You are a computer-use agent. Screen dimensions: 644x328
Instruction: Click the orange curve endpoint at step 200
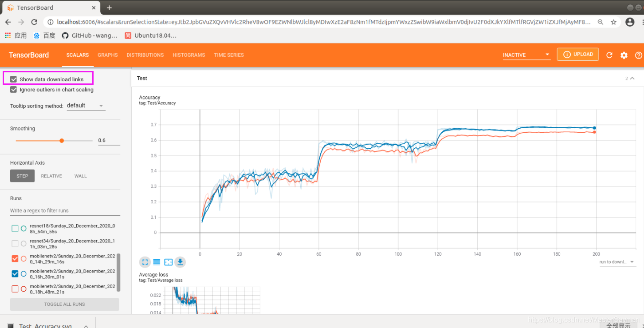(594, 132)
